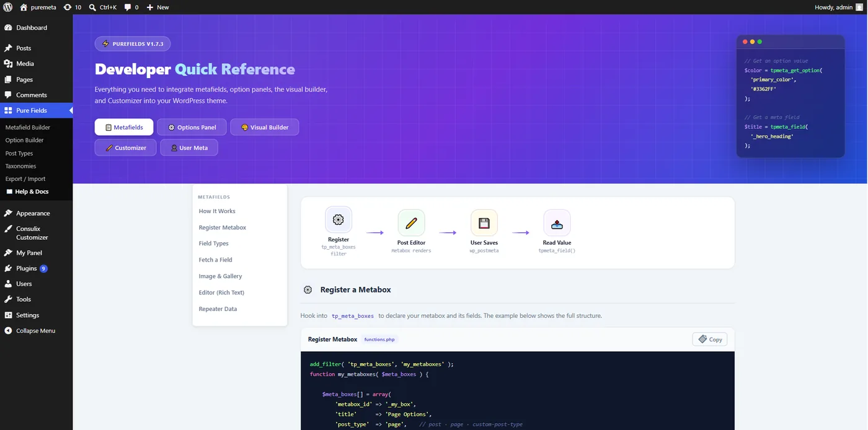Click the PUREFIELDS V1.7.3 version badge
This screenshot has height=430, width=868.
[x=133, y=44]
